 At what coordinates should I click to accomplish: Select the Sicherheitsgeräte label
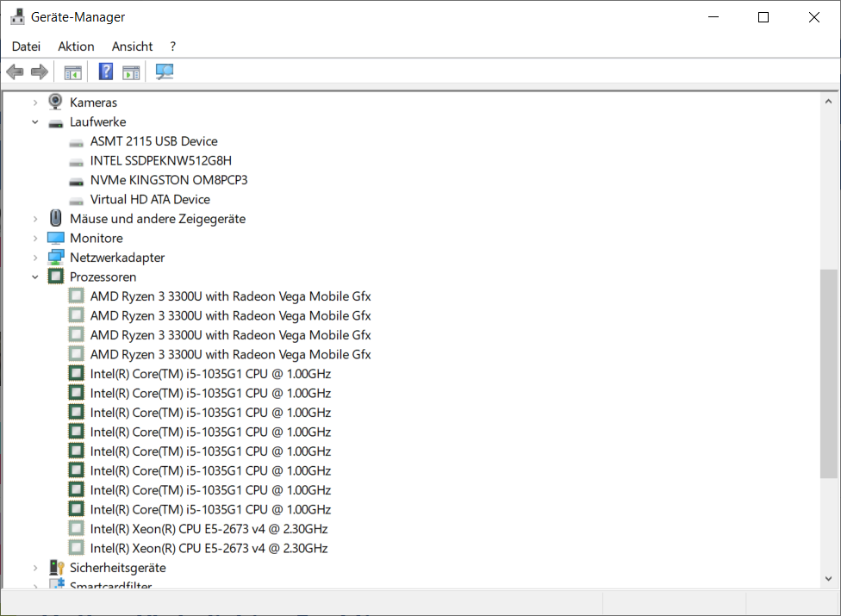pyautogui.click(x=118, y=567)
